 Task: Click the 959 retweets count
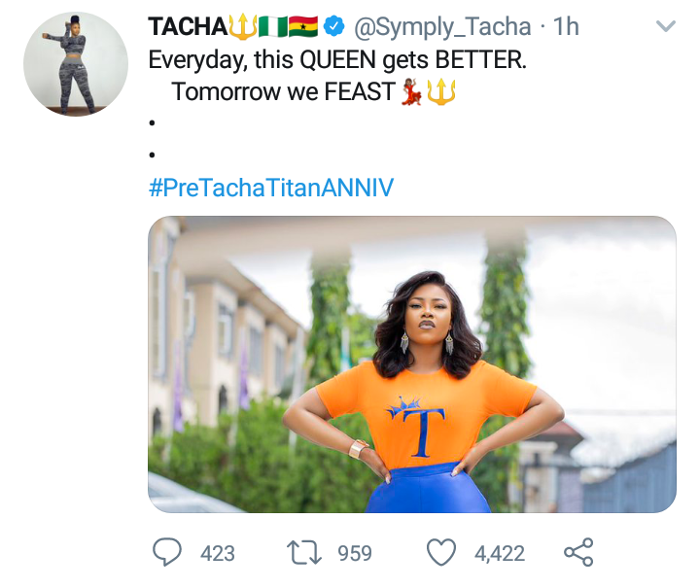pyautogui.click(x=355, y=553)
